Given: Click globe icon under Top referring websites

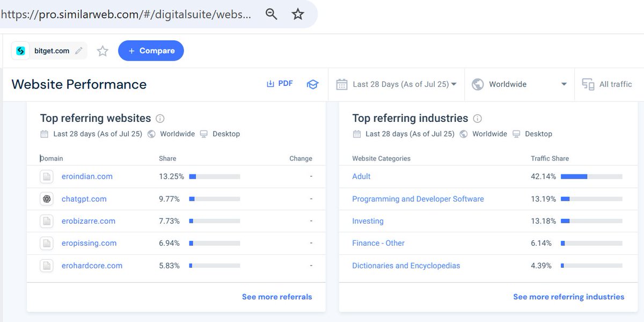Looking at the screenshot, I should click(151, 134).
